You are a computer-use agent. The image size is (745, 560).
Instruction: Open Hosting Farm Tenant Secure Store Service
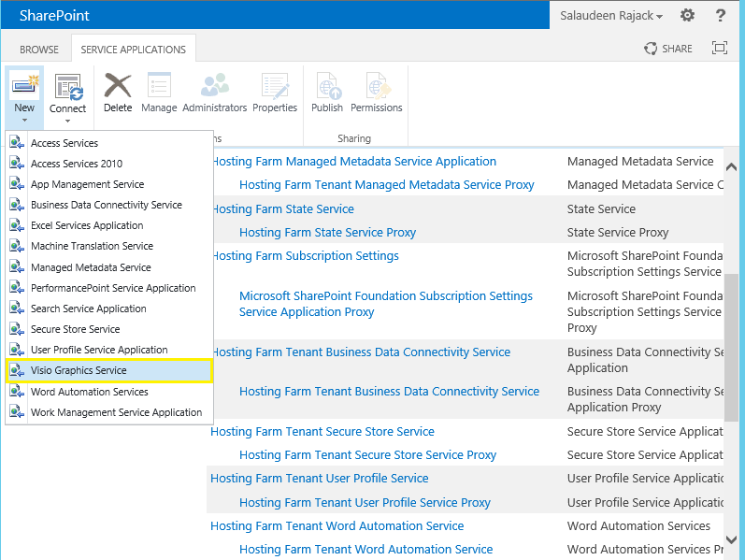[x=322, y=431]
